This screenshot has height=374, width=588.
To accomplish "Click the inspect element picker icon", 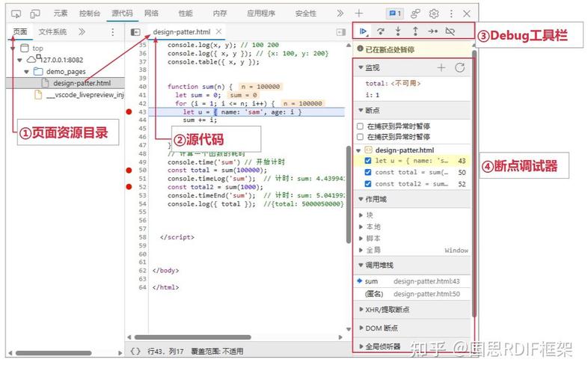I will click(x=16, y=14).
